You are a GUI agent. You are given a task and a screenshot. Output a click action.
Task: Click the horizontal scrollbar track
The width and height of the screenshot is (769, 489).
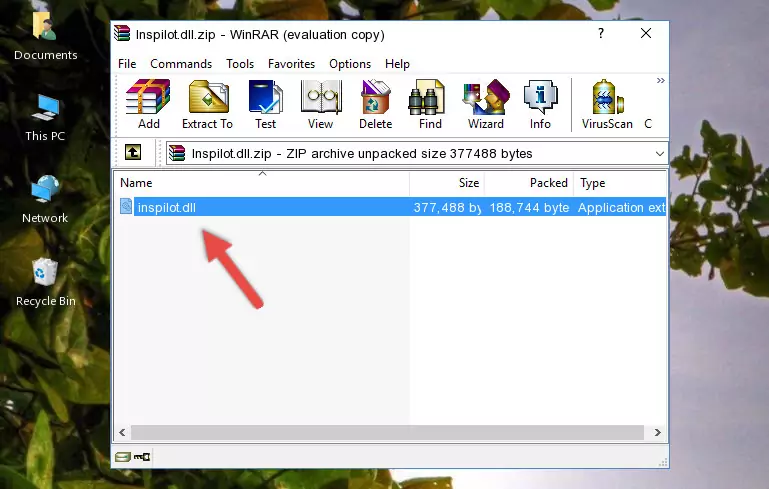(387, 433)
